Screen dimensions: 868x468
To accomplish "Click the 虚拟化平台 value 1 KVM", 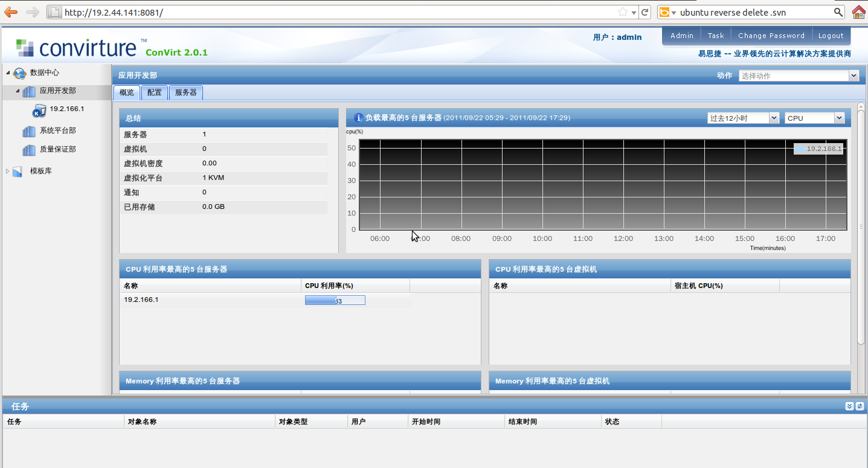I will click(x=213, y=178).
